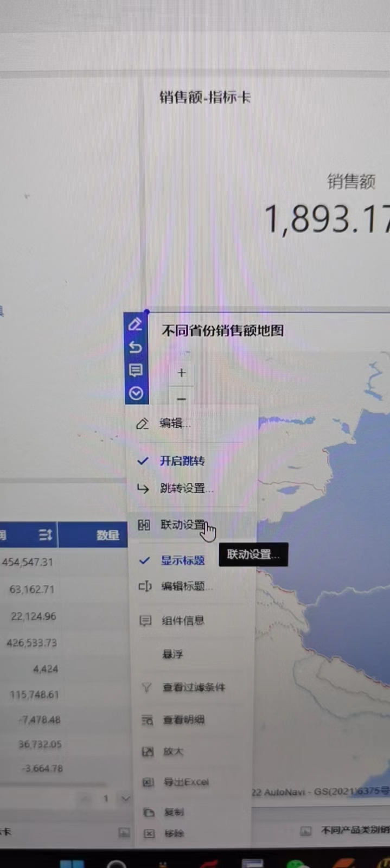Screen dimensions: 390x868
Task: Click the pencil icon beside 编辑 menu entry
Action: [x=142, y=424]
